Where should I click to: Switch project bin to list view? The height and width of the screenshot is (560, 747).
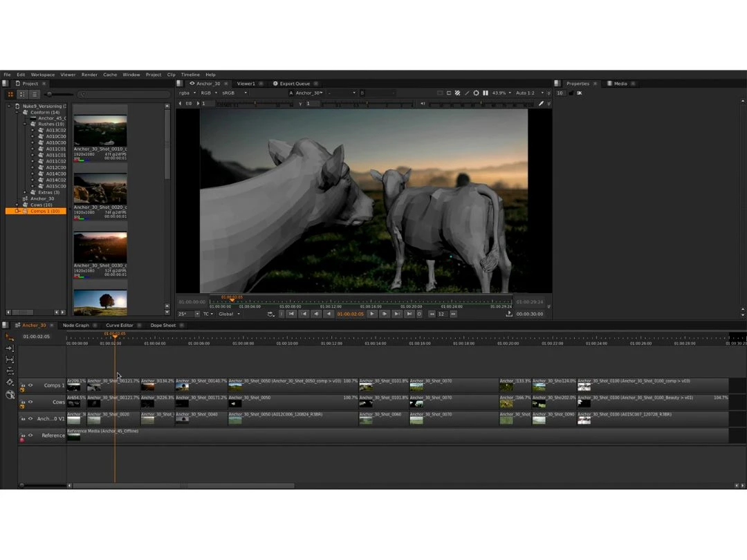[x=33, y=94]
